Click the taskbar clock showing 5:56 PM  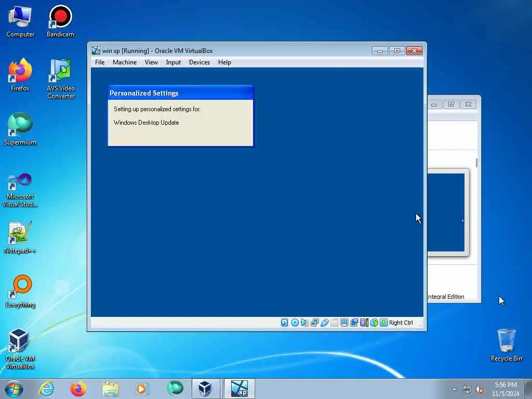(506, 389)
